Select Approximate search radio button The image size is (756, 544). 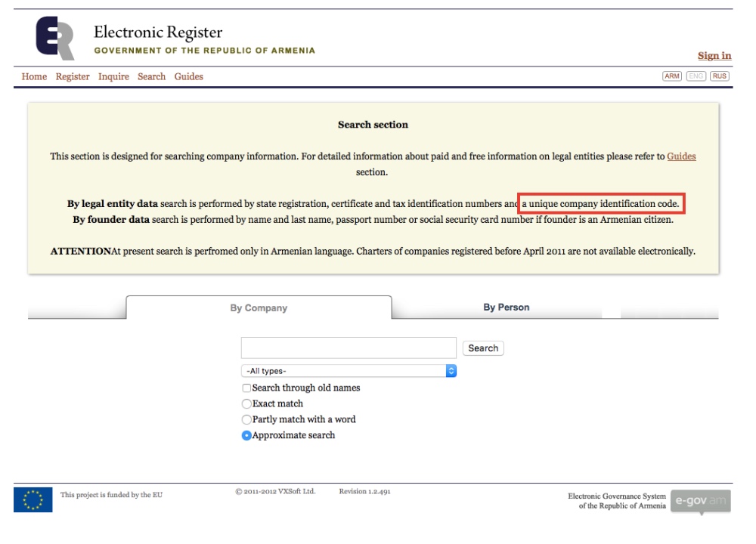tap(246, 436)
